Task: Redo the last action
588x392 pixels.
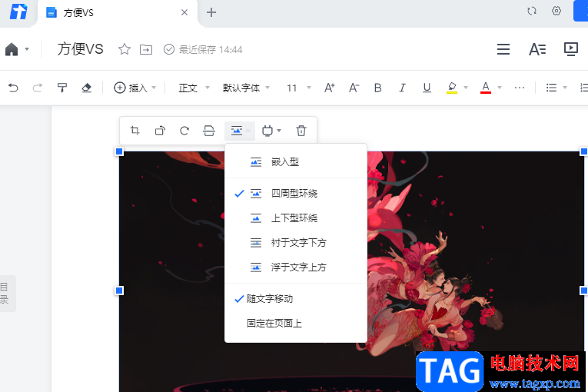Action: pyautogui.click(x=38, y=88)
